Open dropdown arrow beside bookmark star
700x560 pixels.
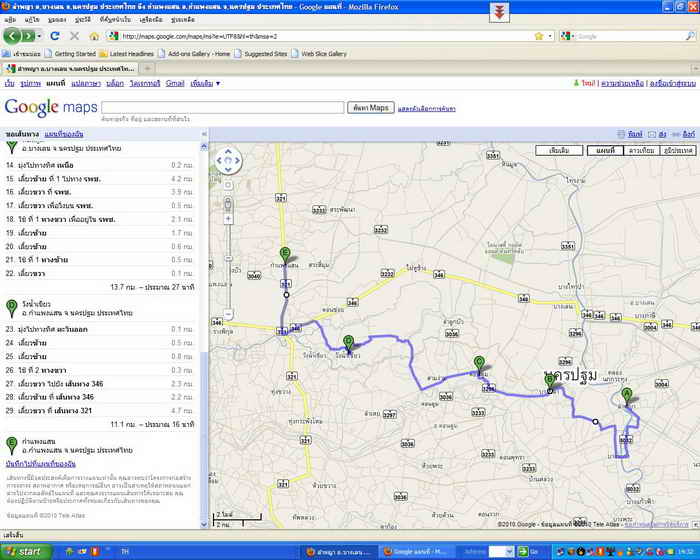[550, 36]
